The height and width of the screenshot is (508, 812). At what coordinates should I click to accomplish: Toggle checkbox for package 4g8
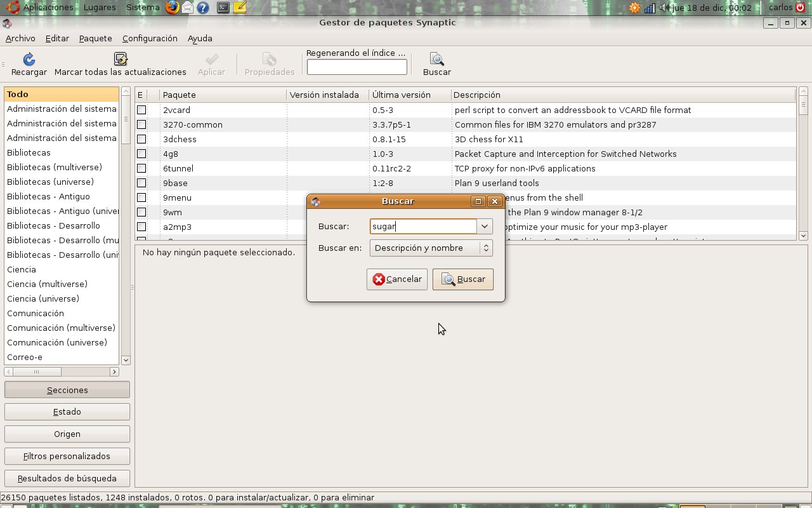click(x=141, y=154)
